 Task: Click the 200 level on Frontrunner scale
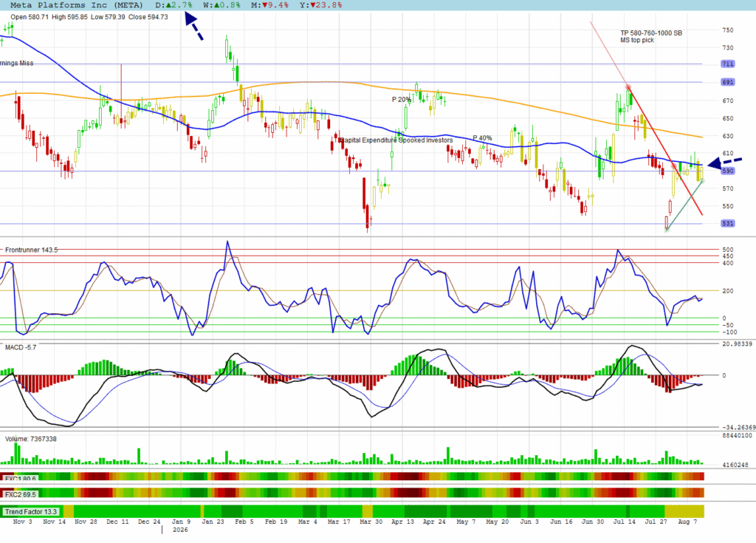pos(727,291)
